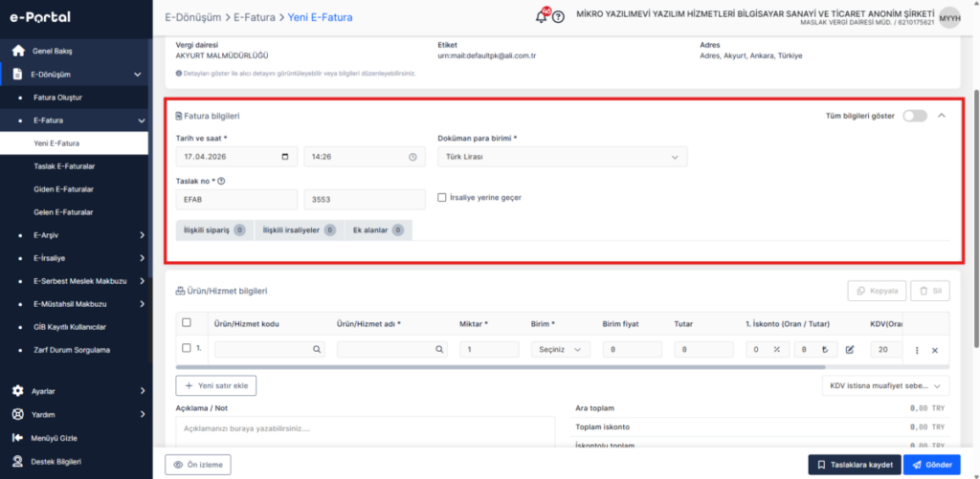Screen dimensions: 980x479
Task: Open Zarf Durum Sorgulama in sidebar
Action: (x=72, y=350)
